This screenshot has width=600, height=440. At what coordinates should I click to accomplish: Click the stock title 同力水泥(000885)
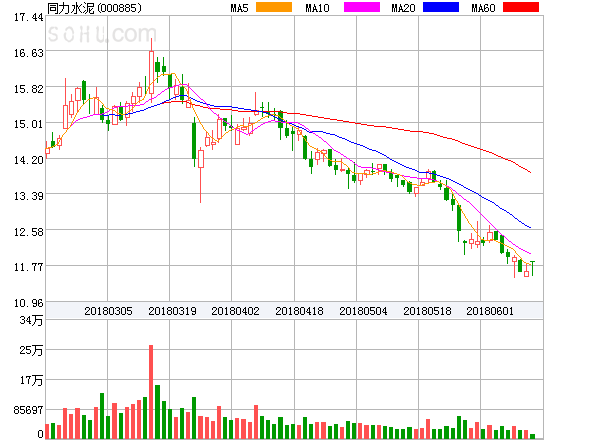(x=94, y=8)
